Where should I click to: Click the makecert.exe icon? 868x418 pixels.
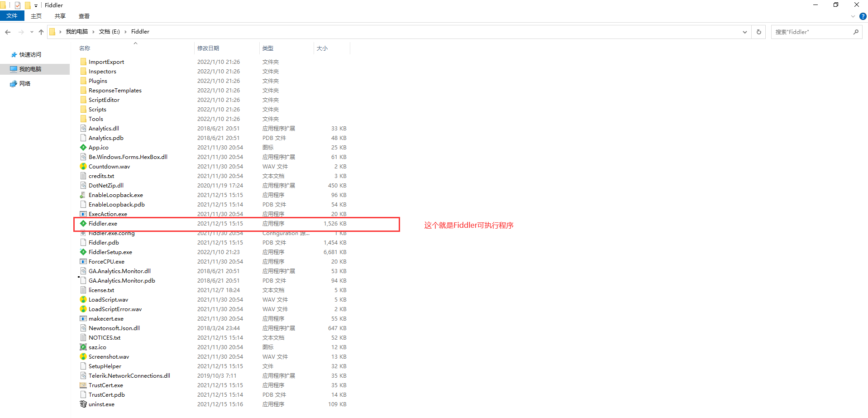tap(83, 318)
